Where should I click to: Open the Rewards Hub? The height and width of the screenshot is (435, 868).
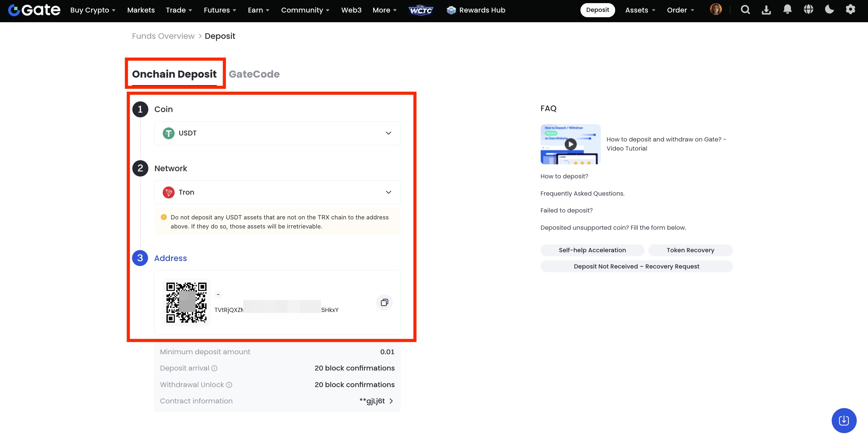475,10
